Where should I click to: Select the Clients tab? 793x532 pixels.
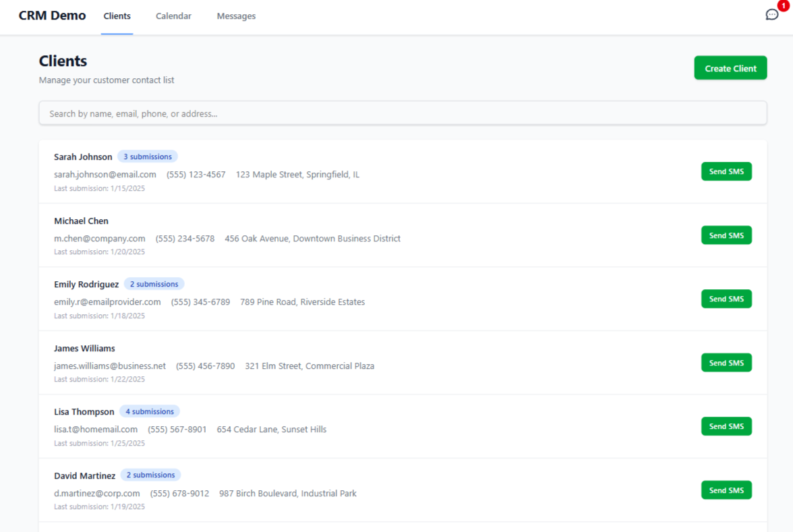tap(117, 16)
